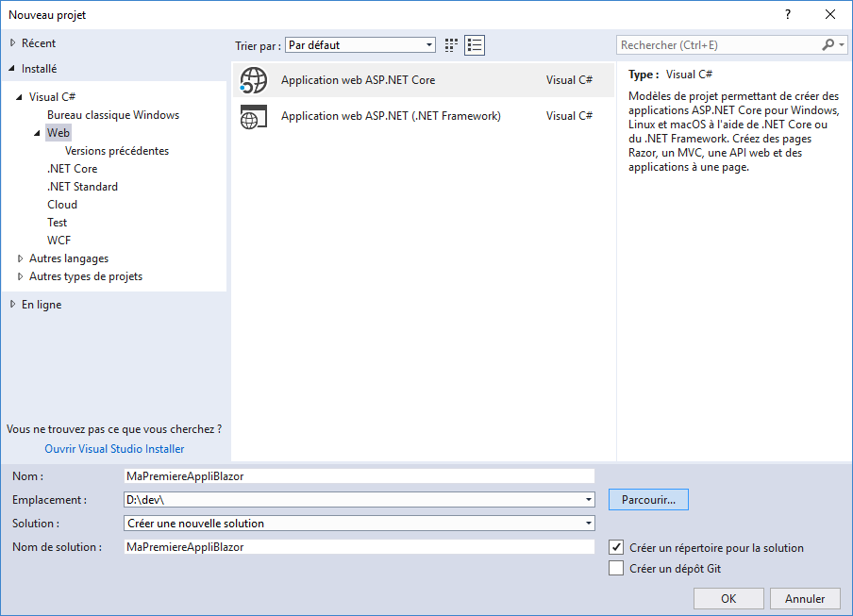The width and height of the screenshot is (853, 616).
Task: Select the ASP.NET .NET Framework template icon
Action: pos(254,116)
